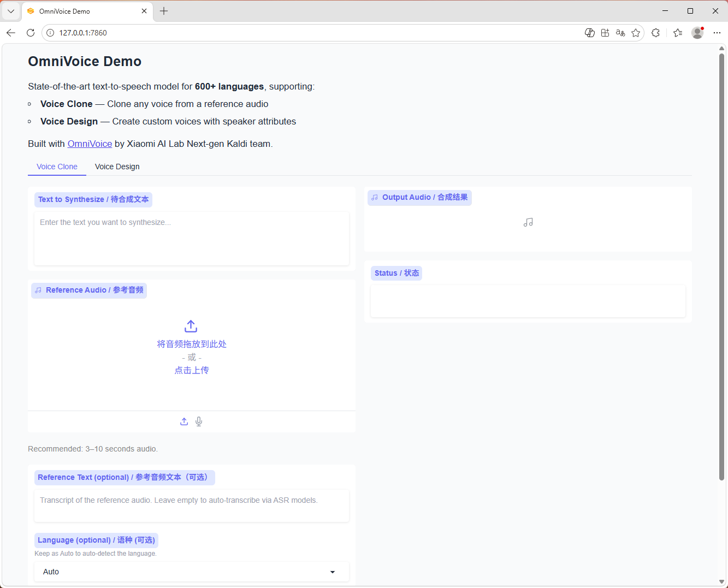Open tab search chevron in title bar
728x588 pixels.
tap(11, 11)
